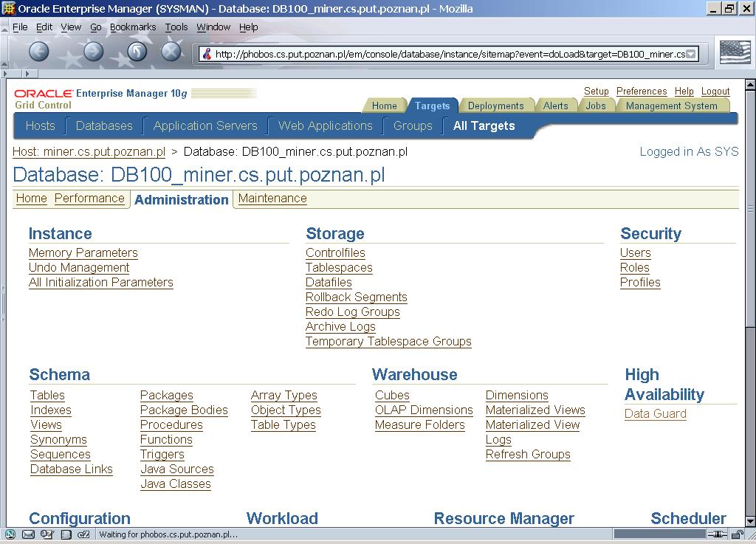Click the flag throbber icon
The image size is (756, 544).
(x=735, y=52)
